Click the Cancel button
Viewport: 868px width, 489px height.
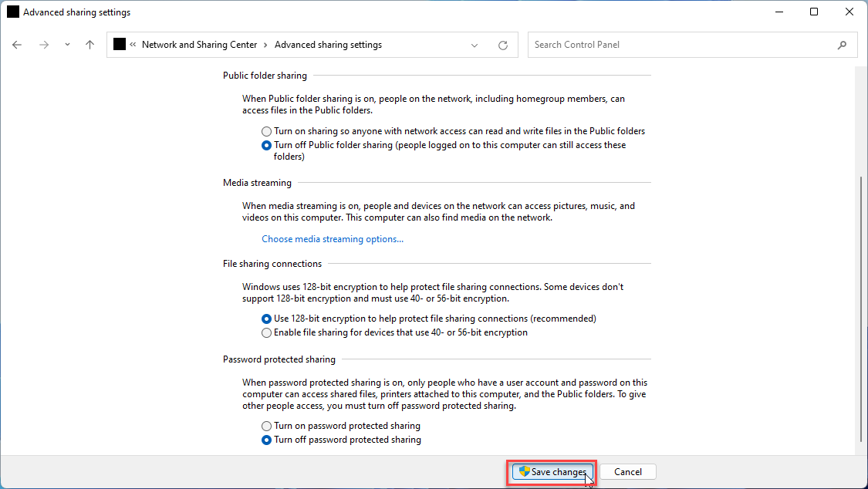click(x=628, y=472)
